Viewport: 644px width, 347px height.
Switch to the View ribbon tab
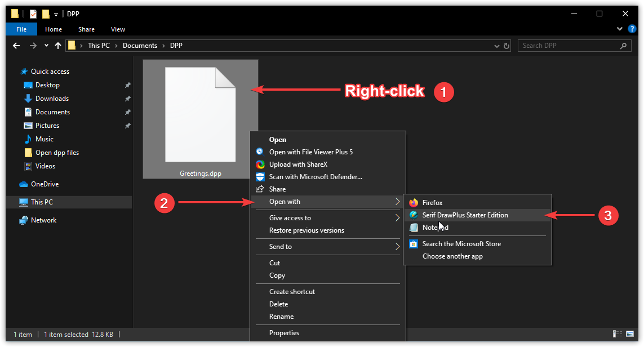(x=118, y=29)
